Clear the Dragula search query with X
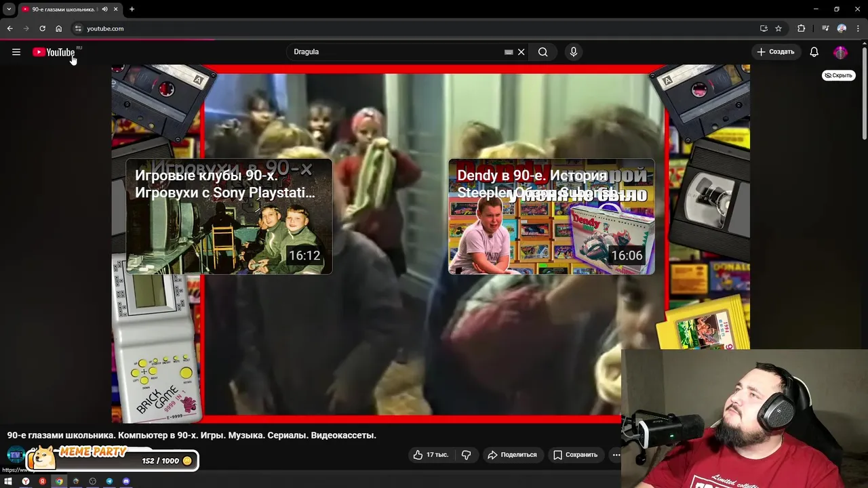The height and width of the screenshot is (488, 868). point(521,52)
